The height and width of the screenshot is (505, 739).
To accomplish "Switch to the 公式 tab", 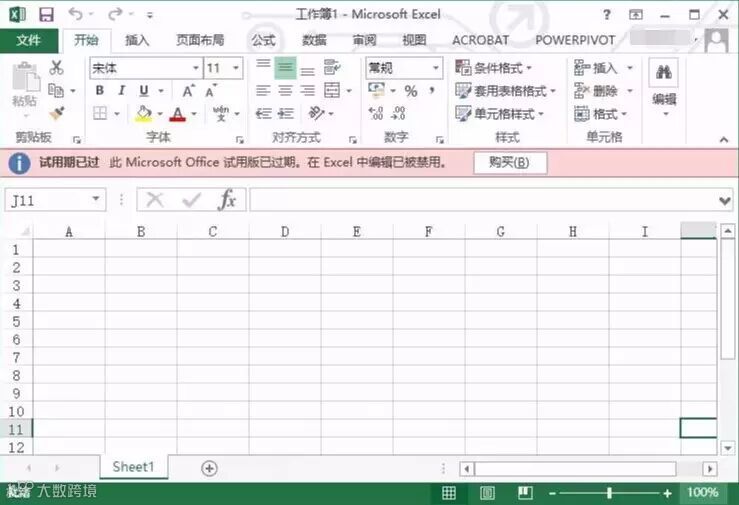I will pos(263,41).
